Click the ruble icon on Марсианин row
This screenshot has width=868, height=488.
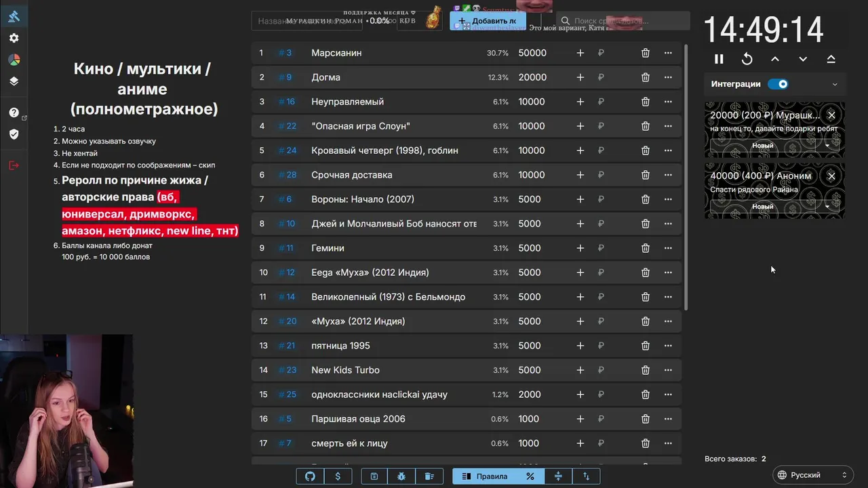[601, 53]
